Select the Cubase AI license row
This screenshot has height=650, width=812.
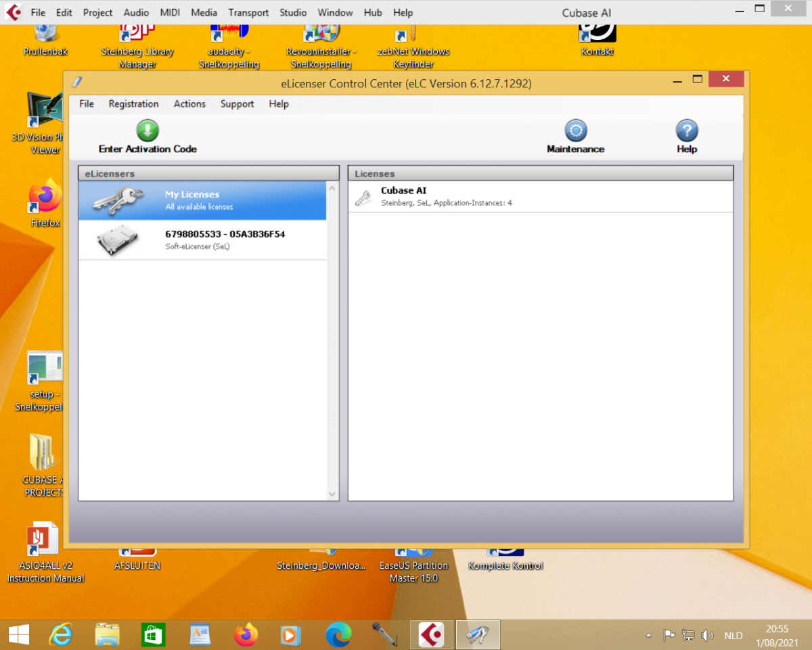coord(541,196)
